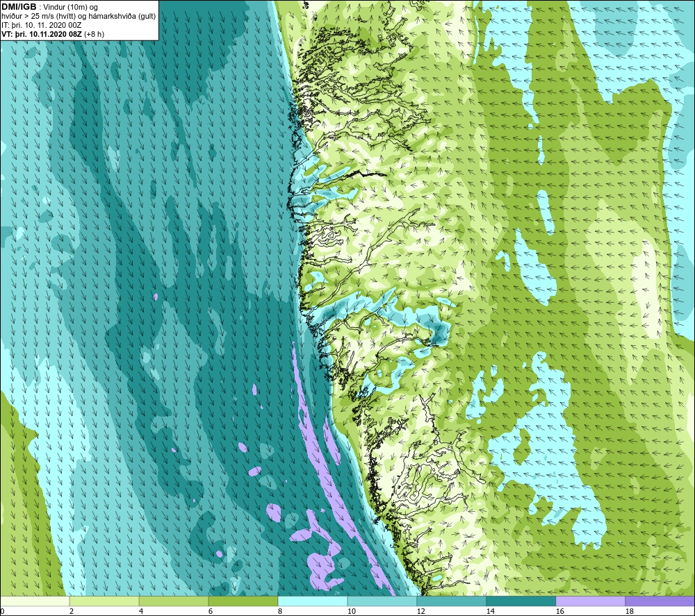Click the 16–18 m/s light purple legend swatch
This screenshot has width=695, height=616.
pos(590,601)
